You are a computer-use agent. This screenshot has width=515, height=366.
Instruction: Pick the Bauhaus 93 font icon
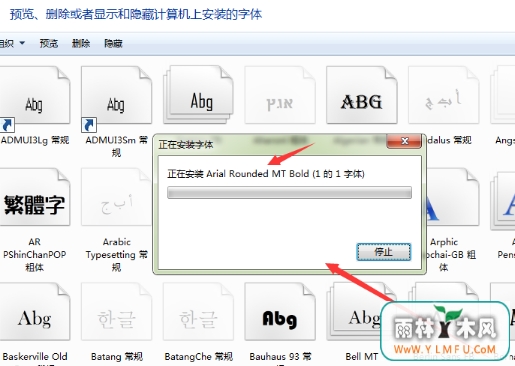click(280, 312)
